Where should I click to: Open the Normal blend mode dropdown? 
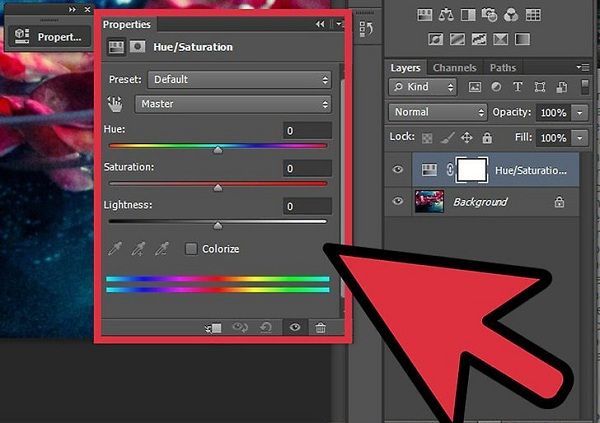click(438, 112)
